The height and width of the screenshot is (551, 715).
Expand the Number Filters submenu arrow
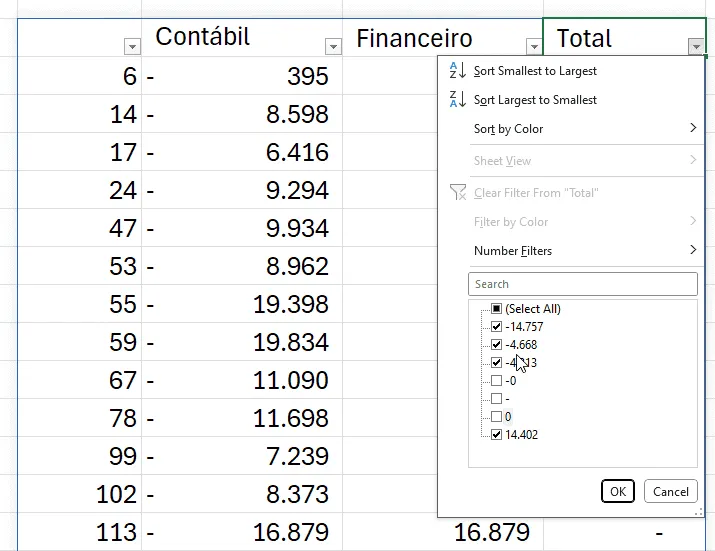(693, 250)
